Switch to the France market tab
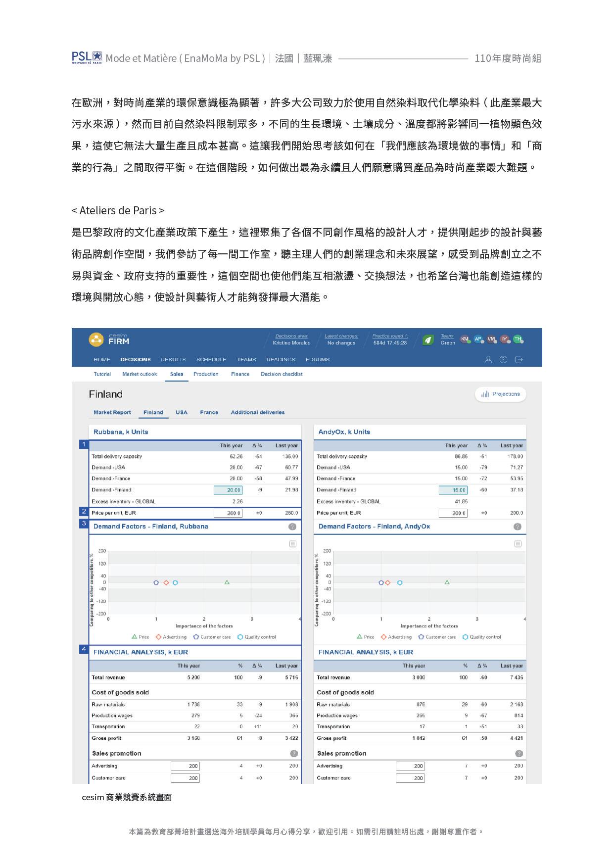Screen dimensions: 614x868 [209, 412]
